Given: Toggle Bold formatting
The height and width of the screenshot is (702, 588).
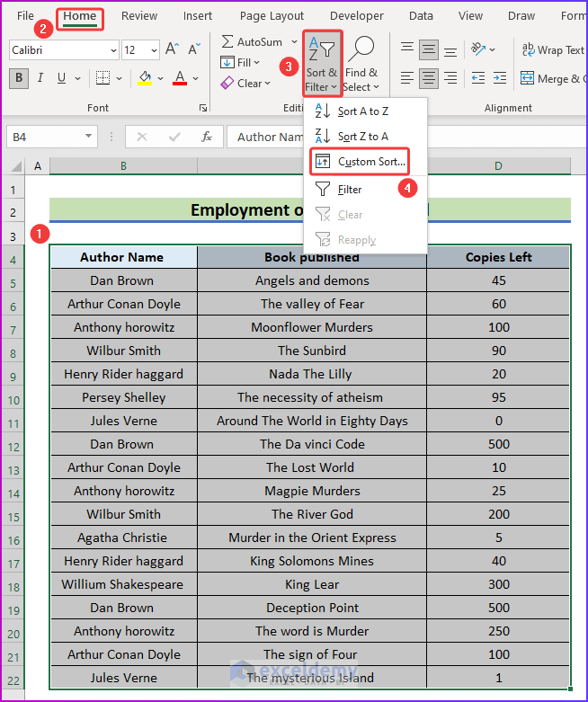Looking at the screenshot, I should click(19, 78).
